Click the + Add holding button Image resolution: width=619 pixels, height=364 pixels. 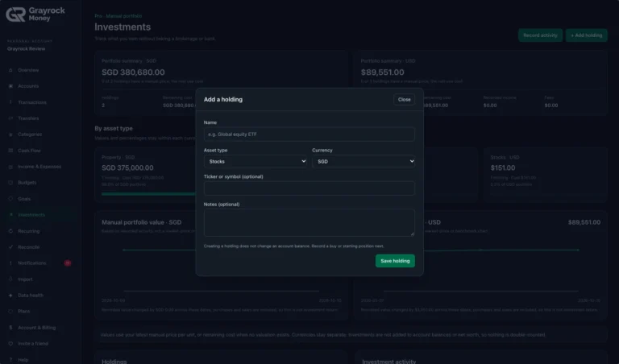pyautogui.click(x=586, y=35)
